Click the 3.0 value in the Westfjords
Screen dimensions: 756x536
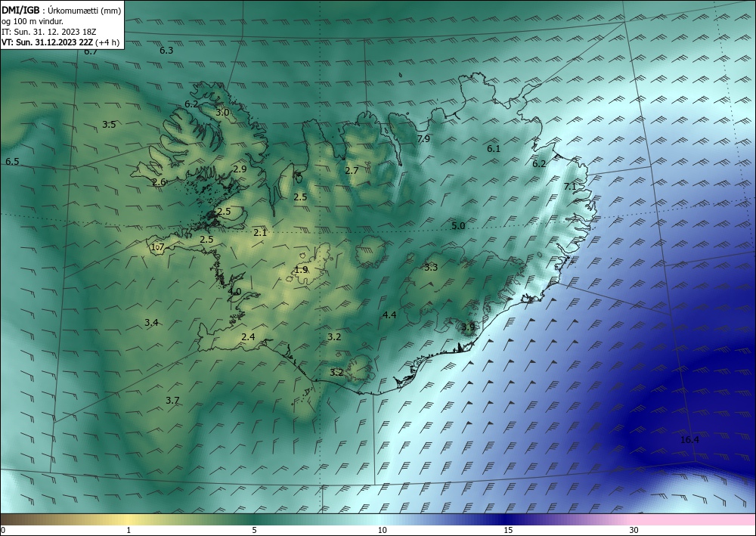(x=222, y=113)
